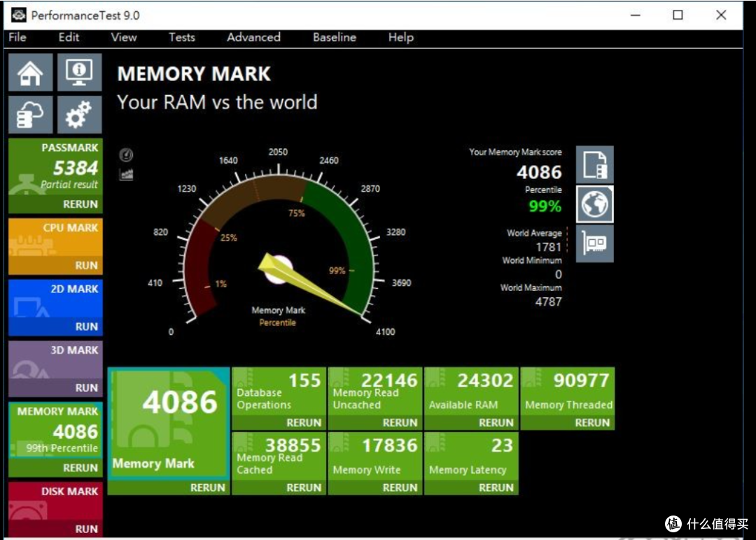Rerun the Memory Threaded test
The width and height of the screenshot is (756, 540).
pyautogui.click(x=592, y=422)
